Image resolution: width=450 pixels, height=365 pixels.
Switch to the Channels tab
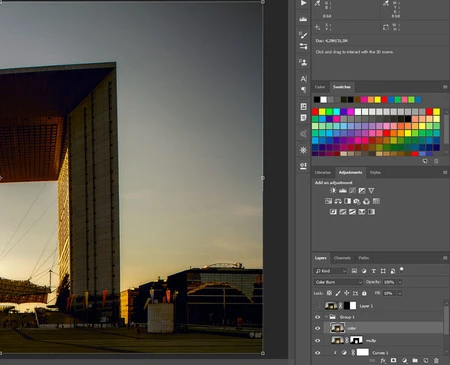pyautogui.click(x=342, y=258)
